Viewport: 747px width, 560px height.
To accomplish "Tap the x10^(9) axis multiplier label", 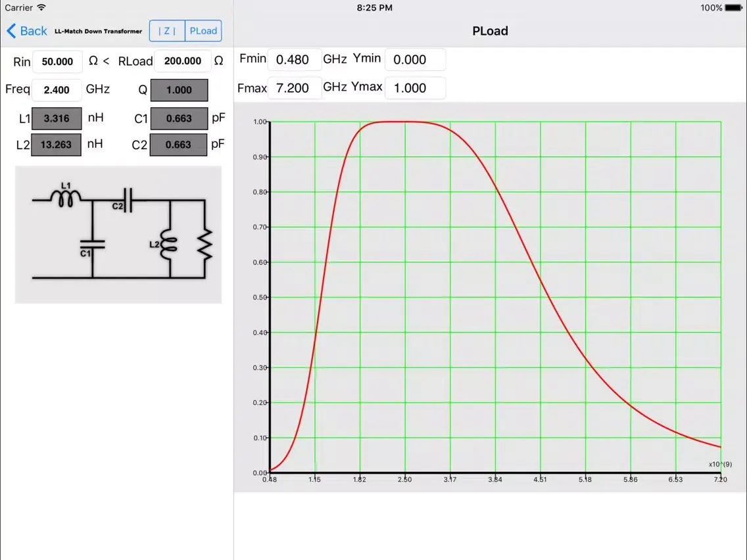I will [x=720, y=464].
